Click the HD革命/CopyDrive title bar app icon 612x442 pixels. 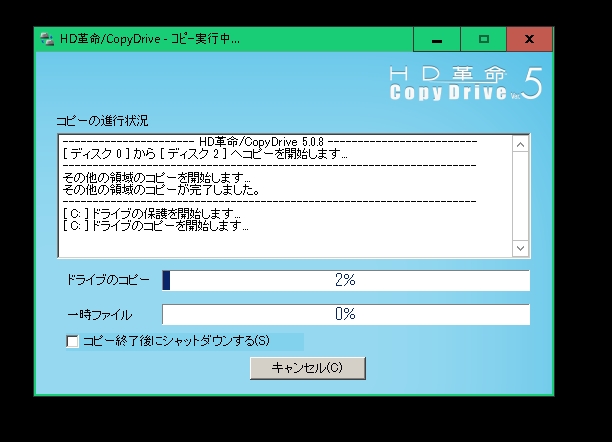[47, 39]
